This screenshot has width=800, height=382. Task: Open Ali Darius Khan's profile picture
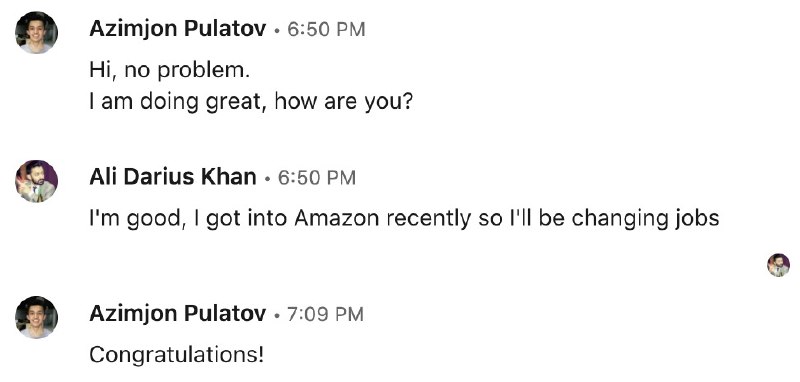point(36,181)
